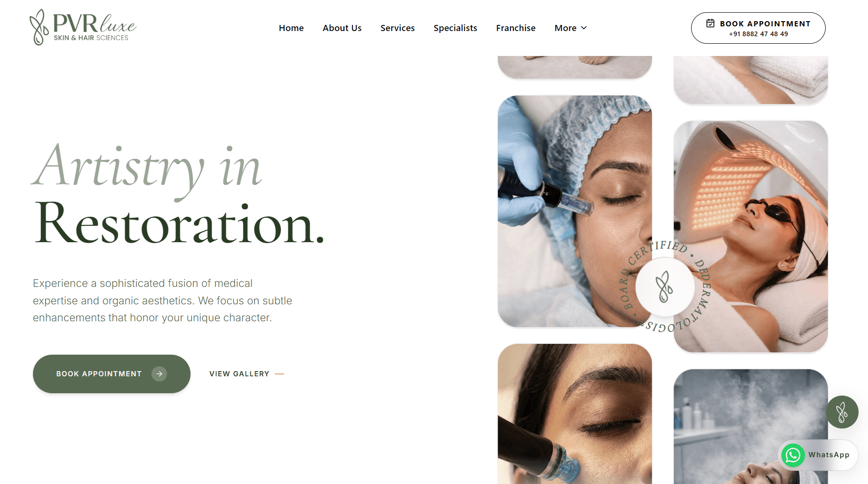Open the Franchise page link
The image size is (868, 484).
516,28
